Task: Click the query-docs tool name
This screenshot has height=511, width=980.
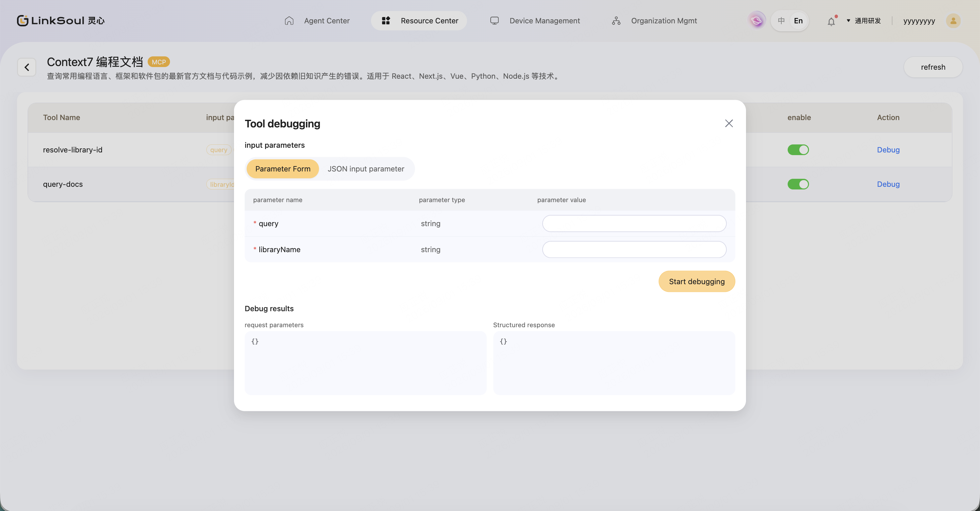Action: pyautogui.click(x=63, y=184)
